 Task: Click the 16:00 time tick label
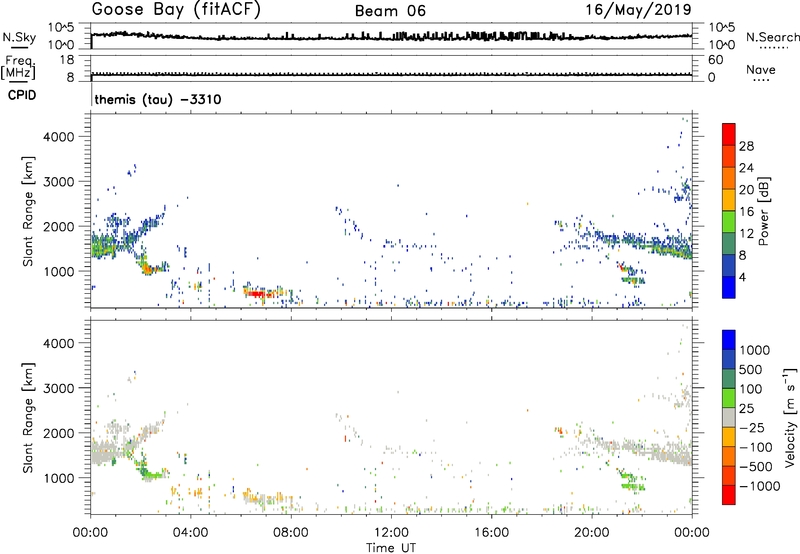click(491, 533)
